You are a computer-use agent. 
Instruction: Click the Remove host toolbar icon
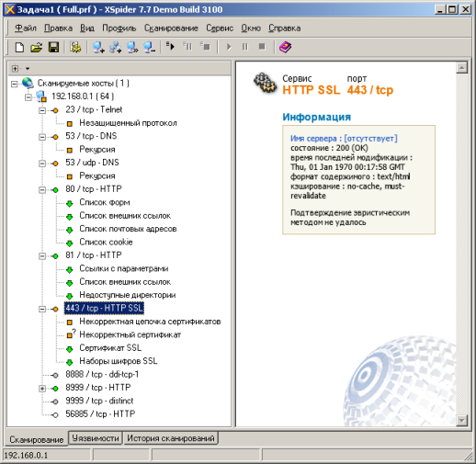(x=150, y=47)
